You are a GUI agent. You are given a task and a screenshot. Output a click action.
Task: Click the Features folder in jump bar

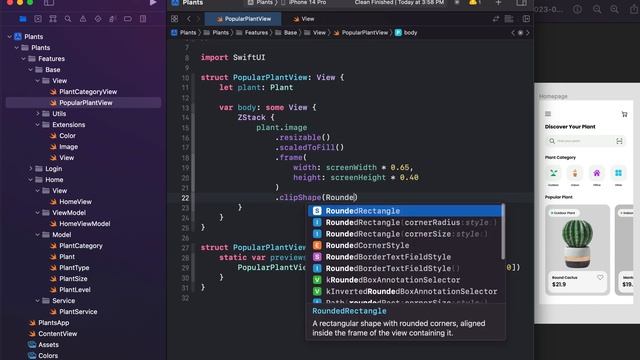coord(252,33)
